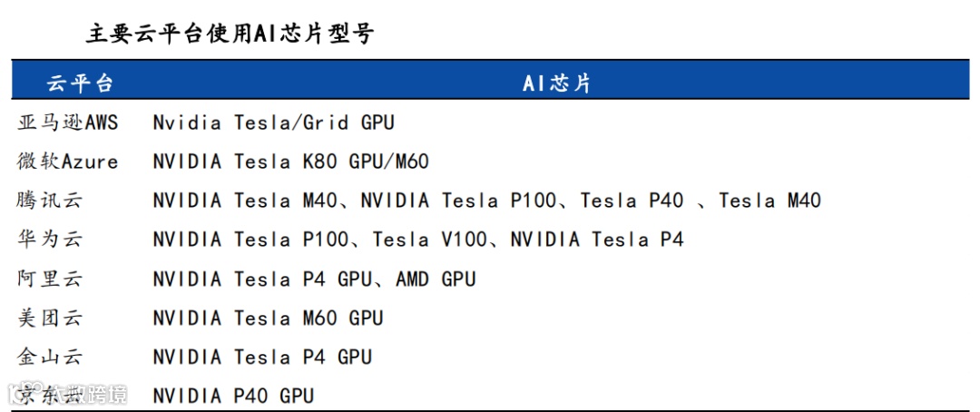This screenshot has width=980, height=412.
Task: Select the AI芯片 column header
Action: pos(557,83)
